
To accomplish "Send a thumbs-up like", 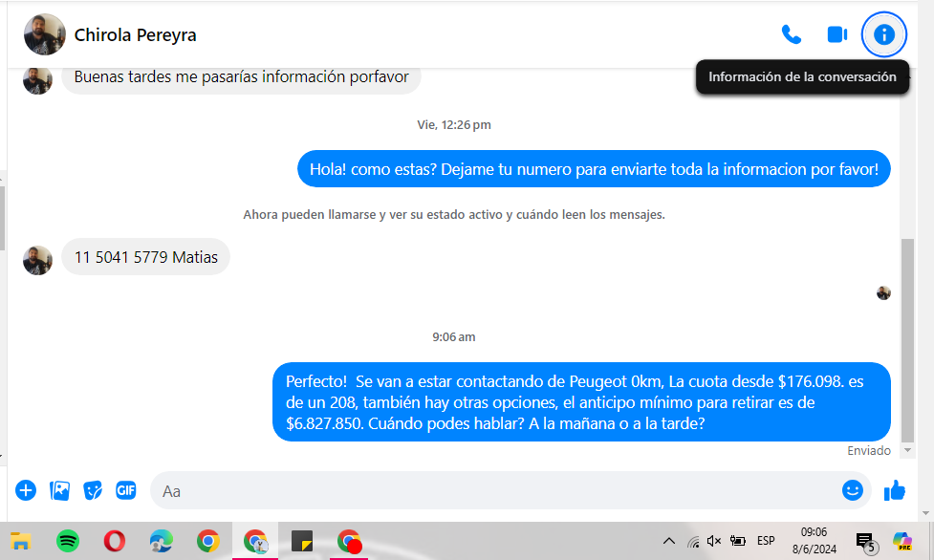I will pos(895,490).
